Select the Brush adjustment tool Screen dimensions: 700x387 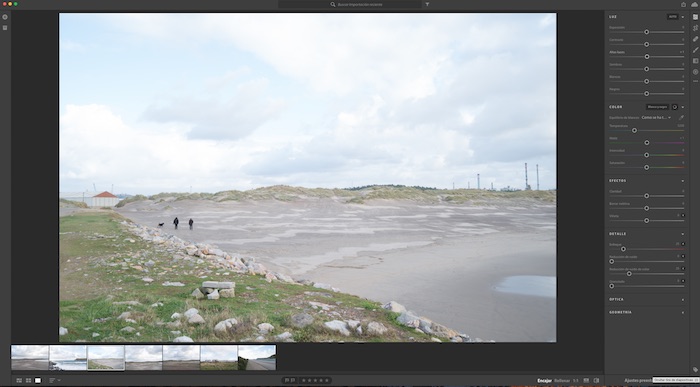(x=695, y=50)
